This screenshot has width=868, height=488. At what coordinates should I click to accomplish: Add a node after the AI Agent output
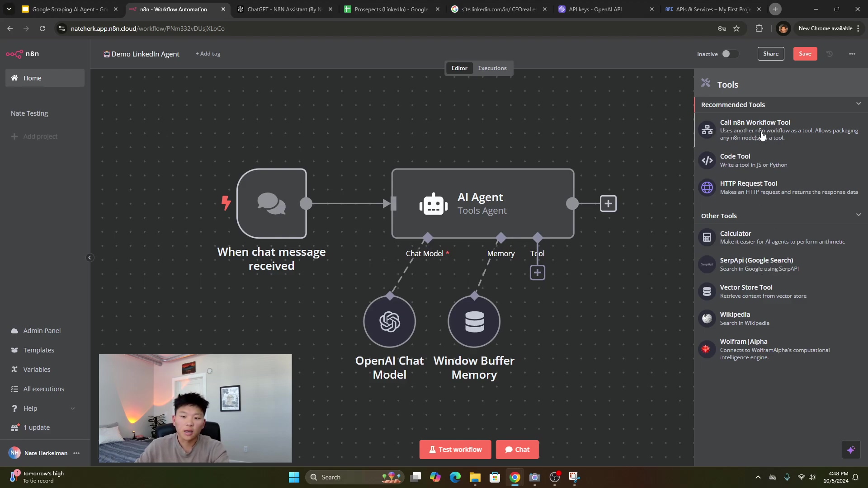pyautogui.click(x=608, y=203)
